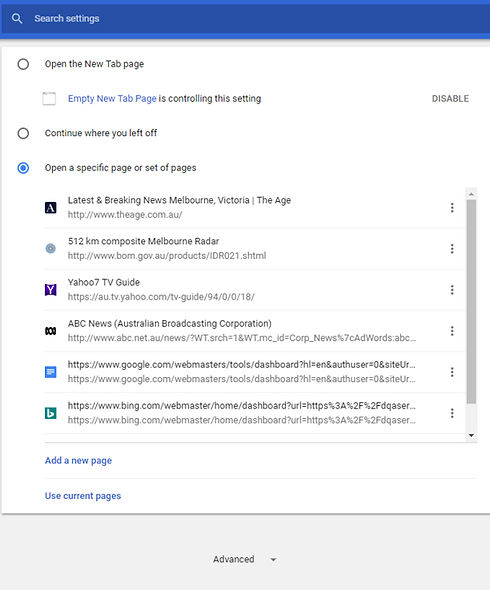Viewport: 490px width, 590px height.
Task: Click the search magnifier icon
Action: 17,18
